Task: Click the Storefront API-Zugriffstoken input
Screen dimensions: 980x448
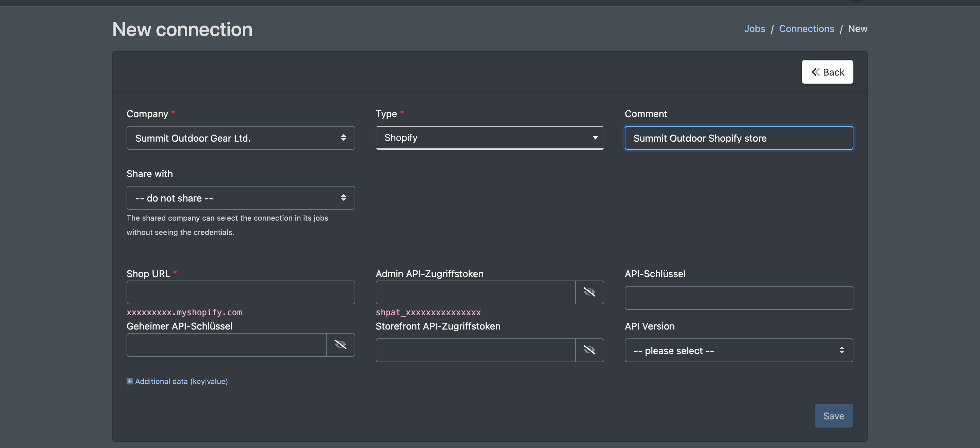Action: [x=475, y=350]
